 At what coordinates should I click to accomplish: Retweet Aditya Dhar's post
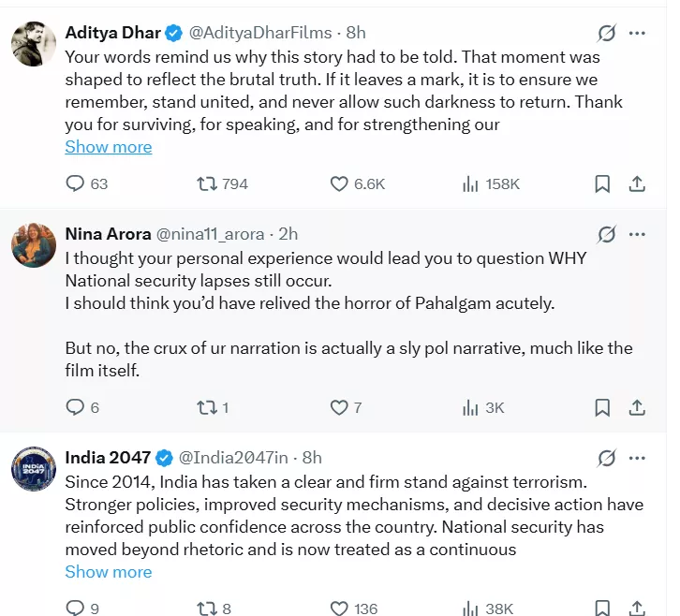(x=207, y=183)
